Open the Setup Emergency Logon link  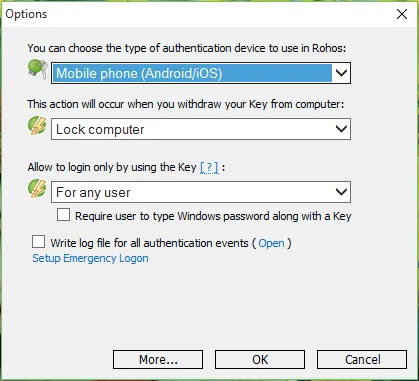90,258
